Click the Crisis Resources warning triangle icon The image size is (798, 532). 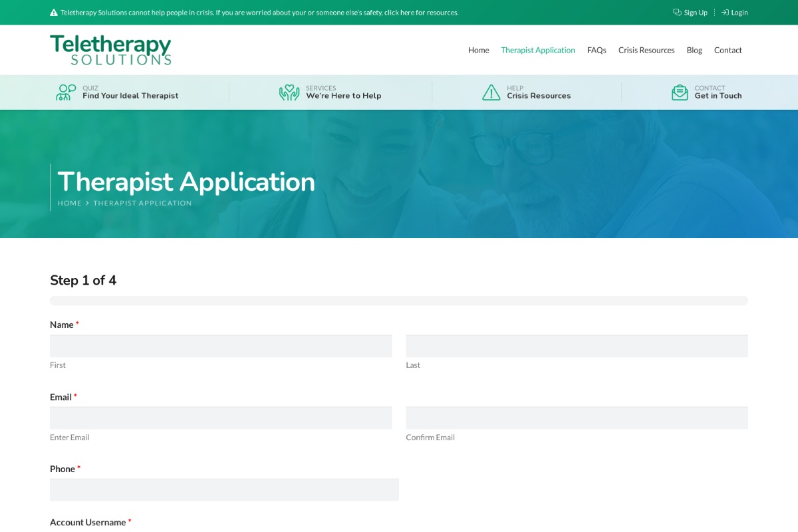pos(491,92)
